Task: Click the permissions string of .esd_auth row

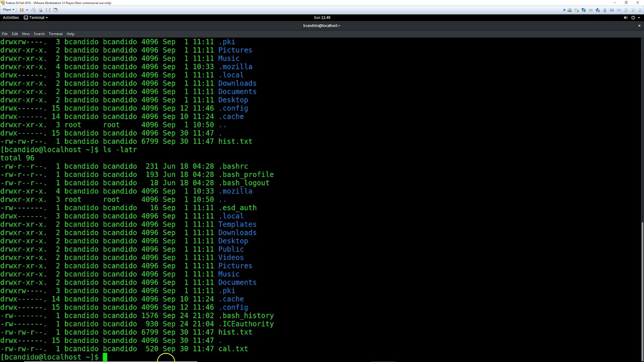Action: [x=24, y=208]
